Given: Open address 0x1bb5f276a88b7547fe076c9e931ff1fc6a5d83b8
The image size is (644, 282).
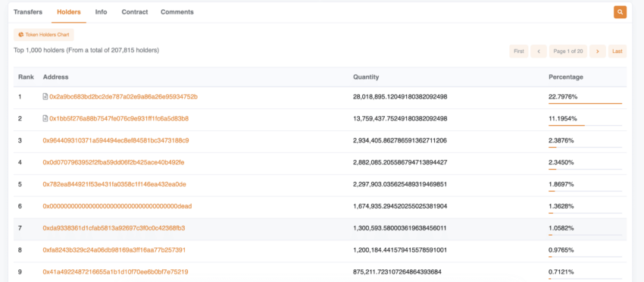Looking at the screenshot, I should point(119,118).
